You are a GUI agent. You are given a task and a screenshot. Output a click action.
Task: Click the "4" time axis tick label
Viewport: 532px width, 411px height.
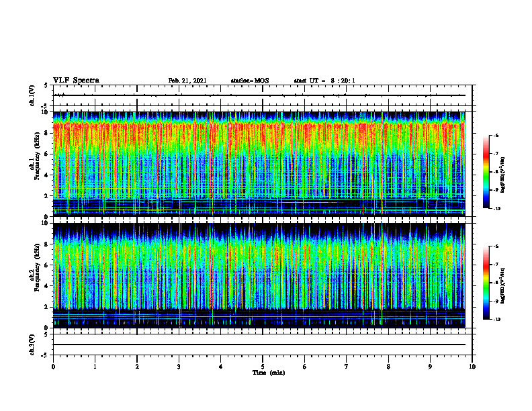221,367
